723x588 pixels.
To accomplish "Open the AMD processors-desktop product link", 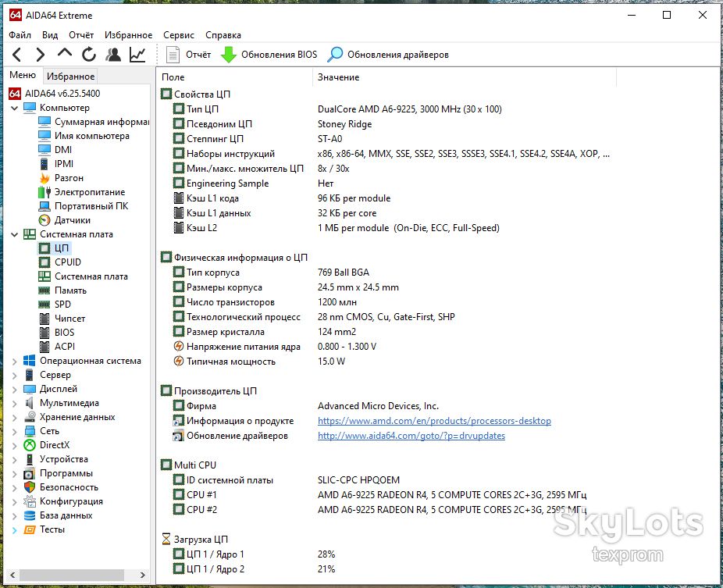I will [x=434, y=421].
